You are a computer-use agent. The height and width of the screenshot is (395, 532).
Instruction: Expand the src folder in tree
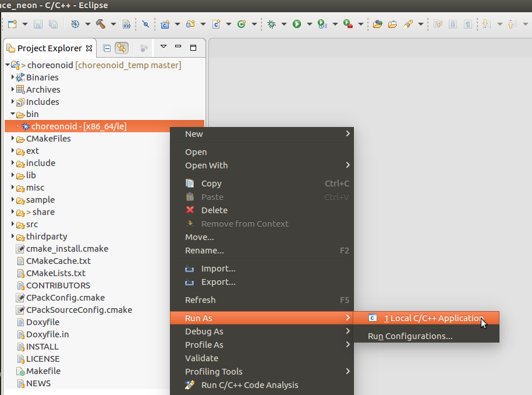pos(13,224)
